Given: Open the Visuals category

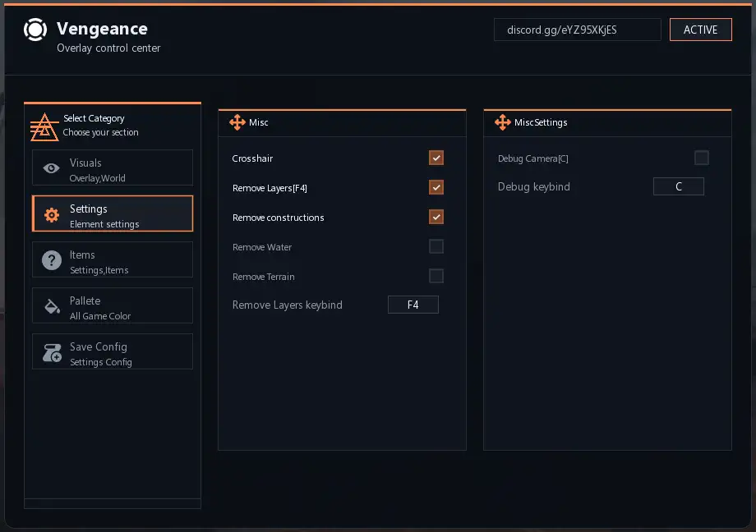Looking at the screenshot, I should 113,167.
